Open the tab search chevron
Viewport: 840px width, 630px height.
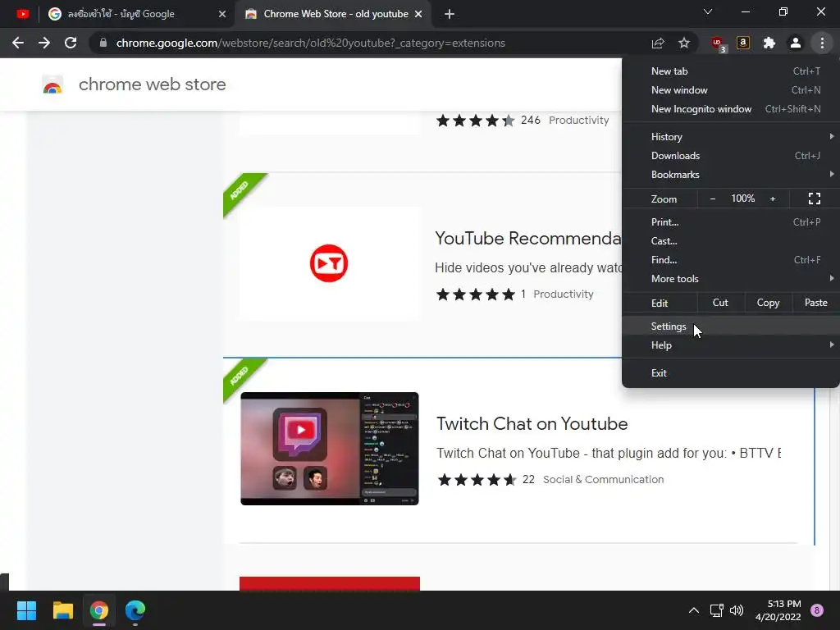(x=708, y=11)
